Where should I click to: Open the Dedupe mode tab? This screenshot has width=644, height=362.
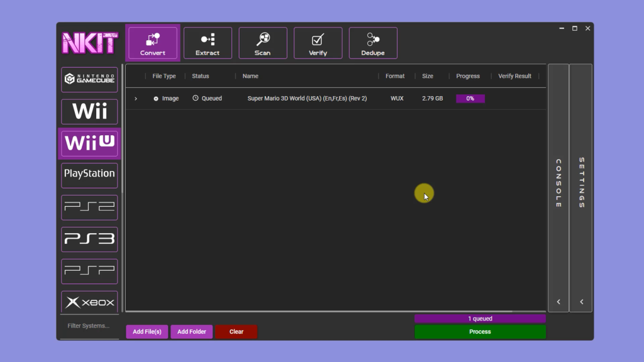373,43
